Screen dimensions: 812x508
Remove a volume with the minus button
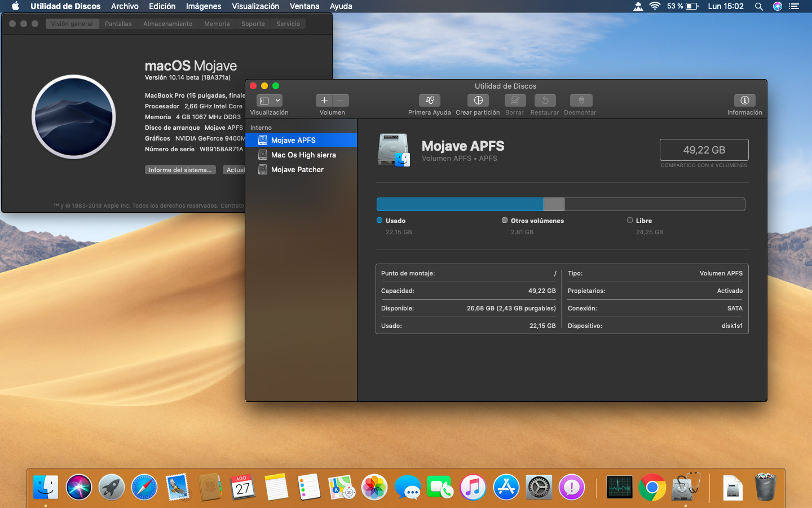click(341, 100)
